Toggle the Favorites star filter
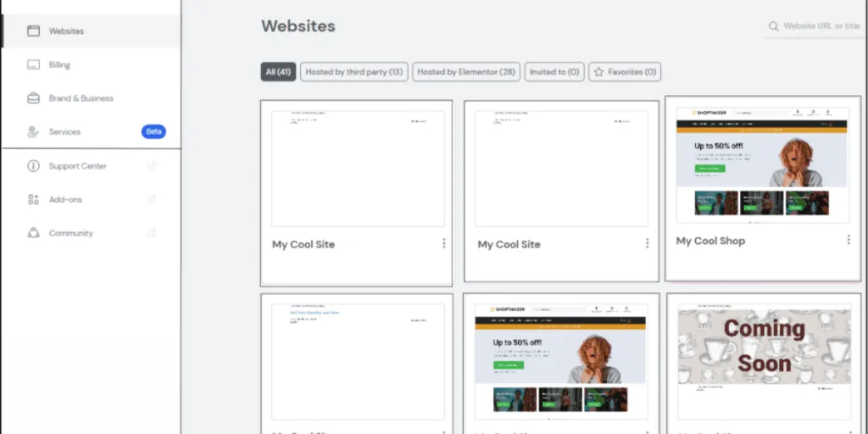 (625, 72)
